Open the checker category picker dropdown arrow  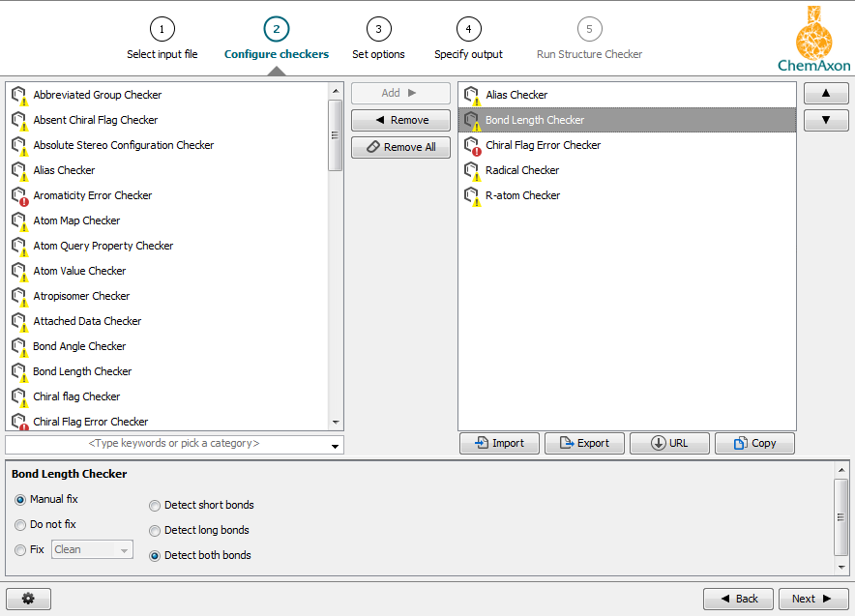click(336, 446)
